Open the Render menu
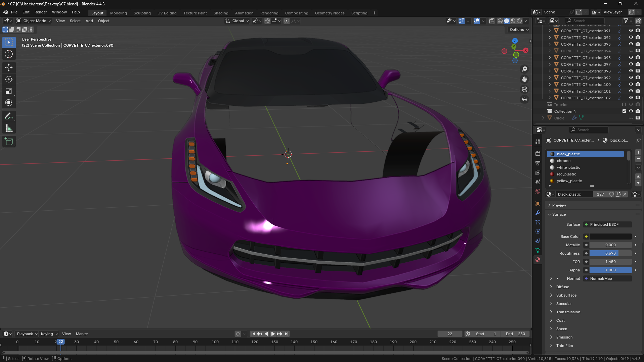The image size is (644, 362). tap(41, 12)
